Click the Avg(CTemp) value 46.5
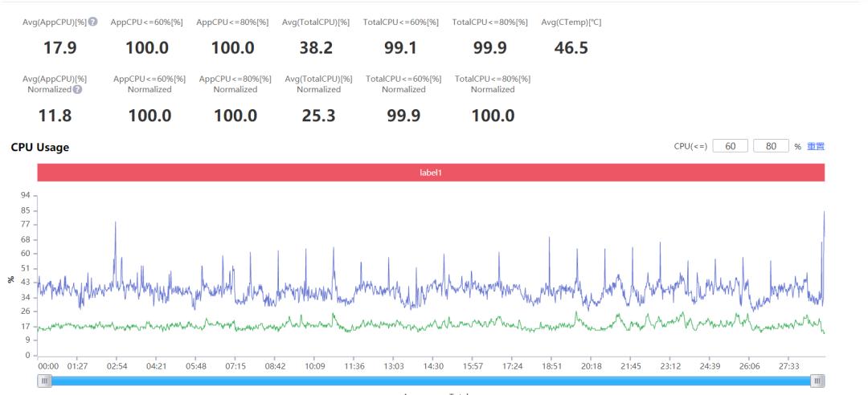868x395 pixels. point(571,48)
